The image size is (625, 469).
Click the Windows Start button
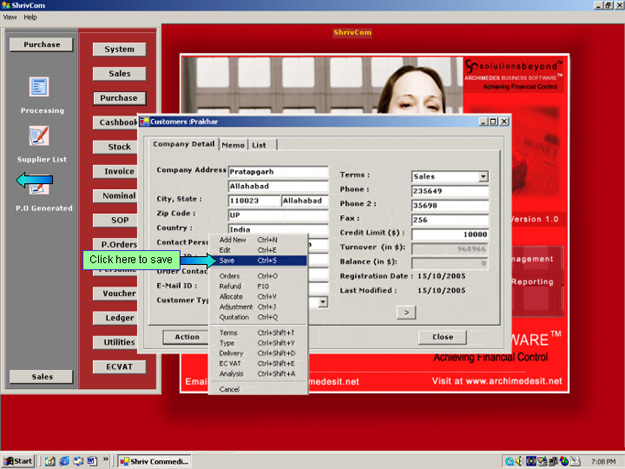tap(19, 461)
